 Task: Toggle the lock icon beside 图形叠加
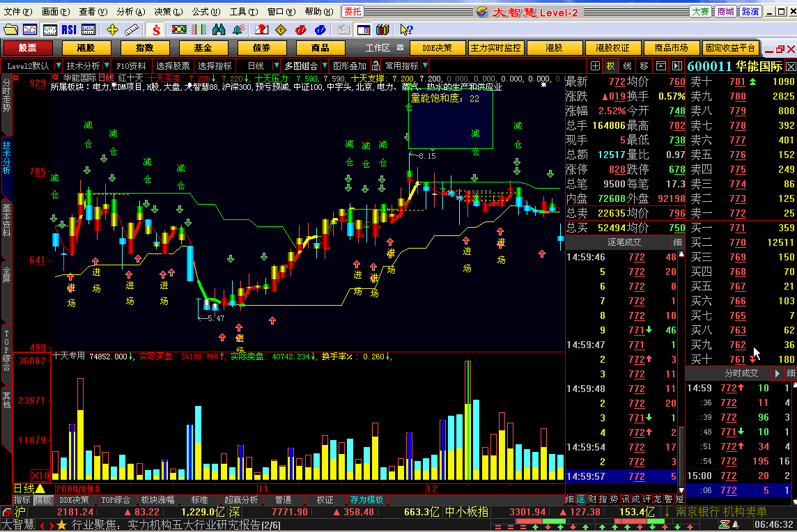point(376,66)
